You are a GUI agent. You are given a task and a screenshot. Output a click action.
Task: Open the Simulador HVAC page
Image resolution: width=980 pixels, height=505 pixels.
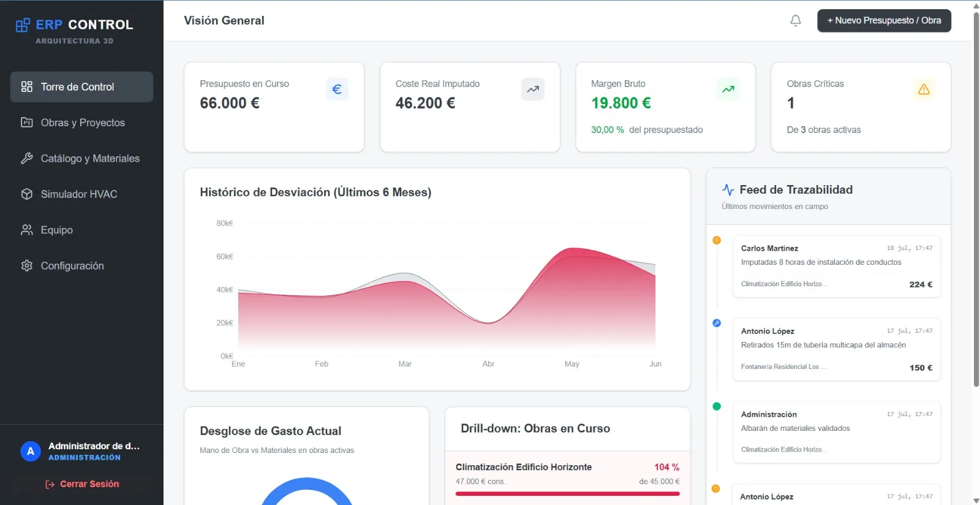(81, 194)
